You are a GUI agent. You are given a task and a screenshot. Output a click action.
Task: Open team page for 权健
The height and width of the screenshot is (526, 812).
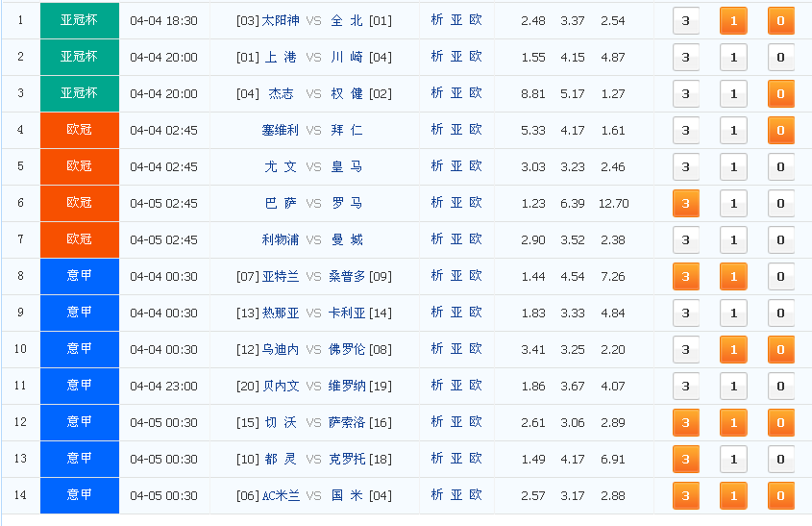[347, 94]
